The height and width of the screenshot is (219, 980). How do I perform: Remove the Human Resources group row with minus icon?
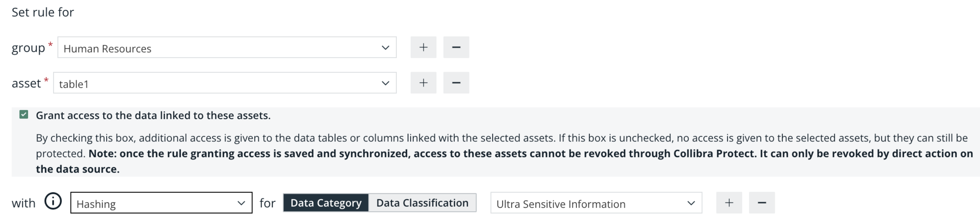pos(456,47)
